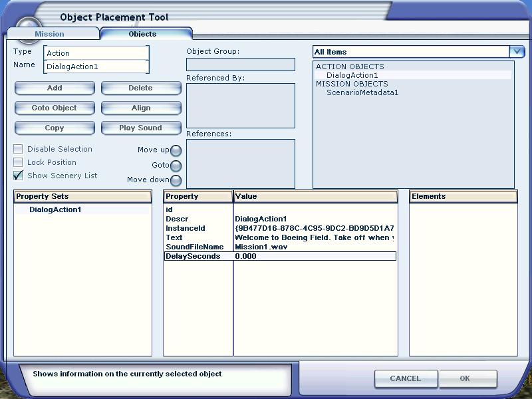Enable the Disable Selection checkbox
This screenshot has width=532, height=399.
(19, 150)
